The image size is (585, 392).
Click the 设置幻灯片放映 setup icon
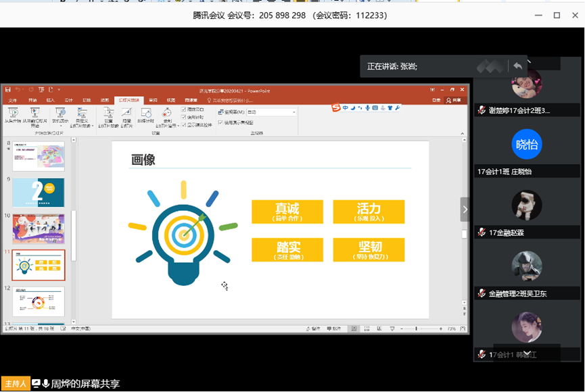tap(108, 116)
